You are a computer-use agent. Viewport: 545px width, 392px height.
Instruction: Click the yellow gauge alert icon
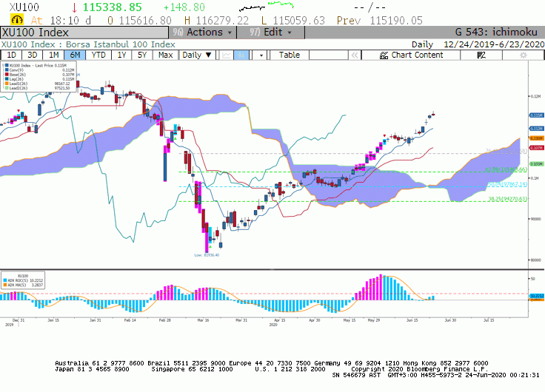pos(17,19)
